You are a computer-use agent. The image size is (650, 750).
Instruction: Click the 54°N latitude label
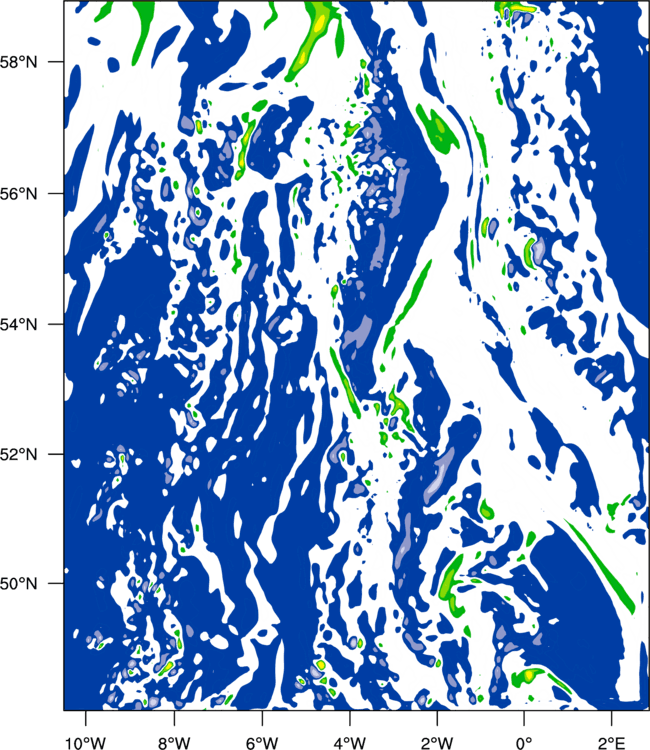point(19,325)
